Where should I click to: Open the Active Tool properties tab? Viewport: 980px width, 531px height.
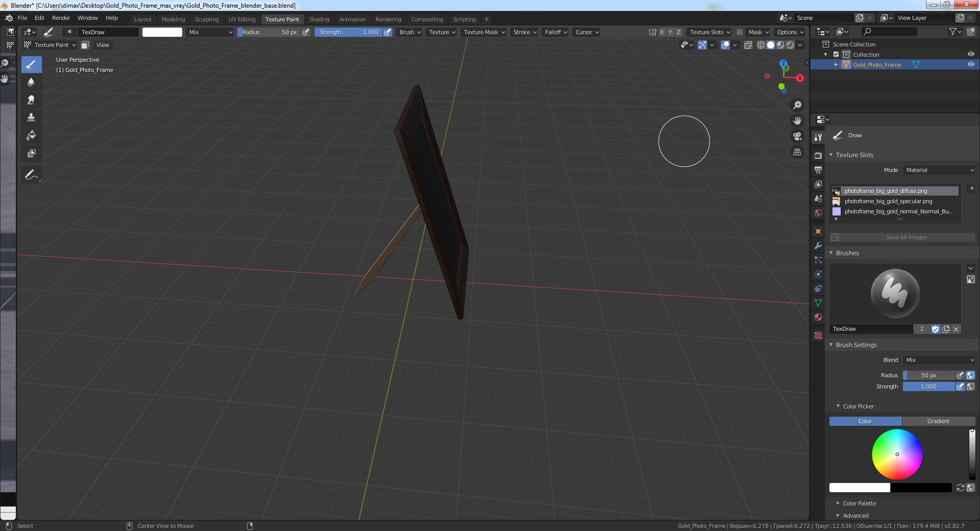coord(818,137)
